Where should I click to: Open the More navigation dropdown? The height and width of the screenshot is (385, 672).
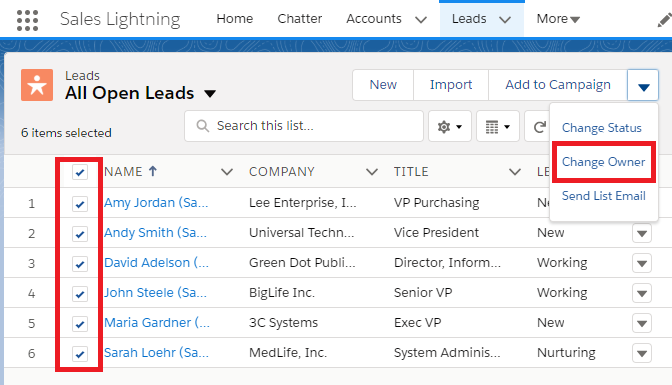(x=558, y=19)
